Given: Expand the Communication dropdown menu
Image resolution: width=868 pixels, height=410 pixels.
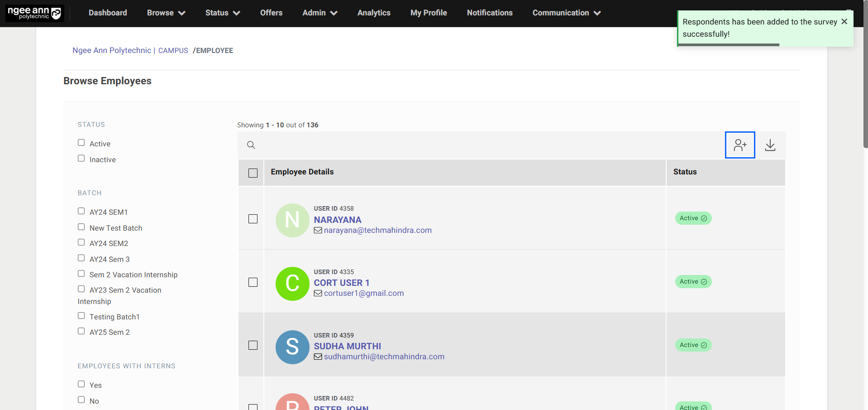Looking at the screenshot, I should pos(566,13).
